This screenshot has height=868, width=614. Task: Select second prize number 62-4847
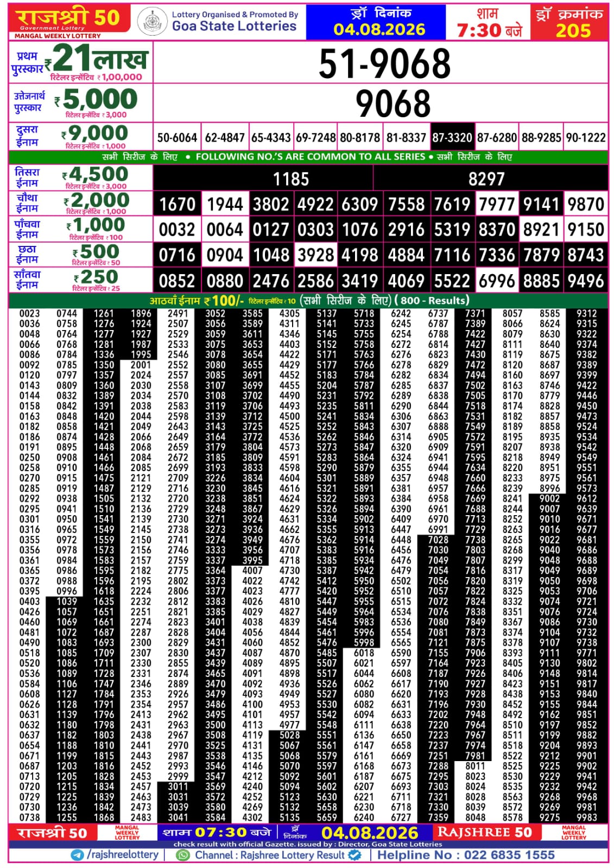tap(225, 138)
